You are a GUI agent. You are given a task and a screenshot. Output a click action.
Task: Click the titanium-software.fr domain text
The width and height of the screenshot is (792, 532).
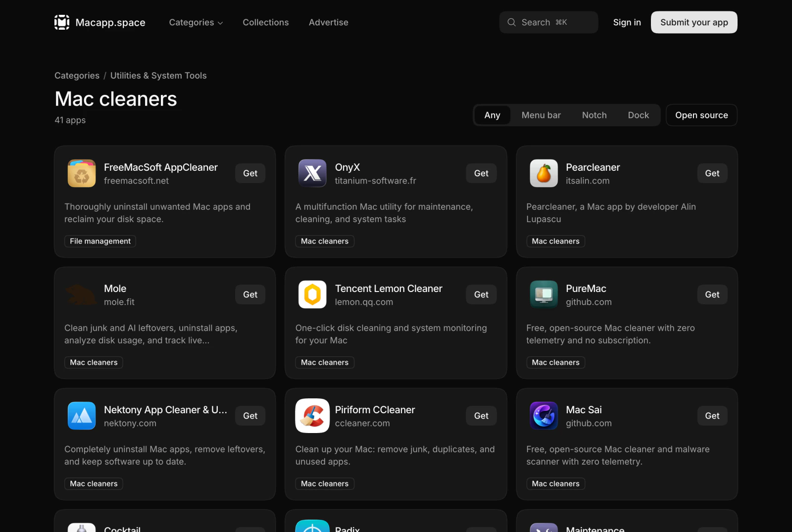pyautogui.click(x=375, y=181)
